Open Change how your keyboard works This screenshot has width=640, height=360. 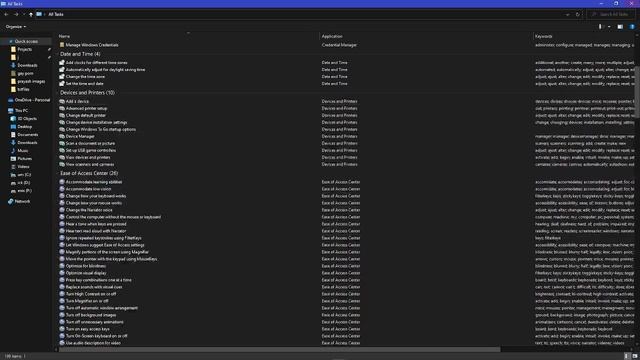tap(96, 196)
